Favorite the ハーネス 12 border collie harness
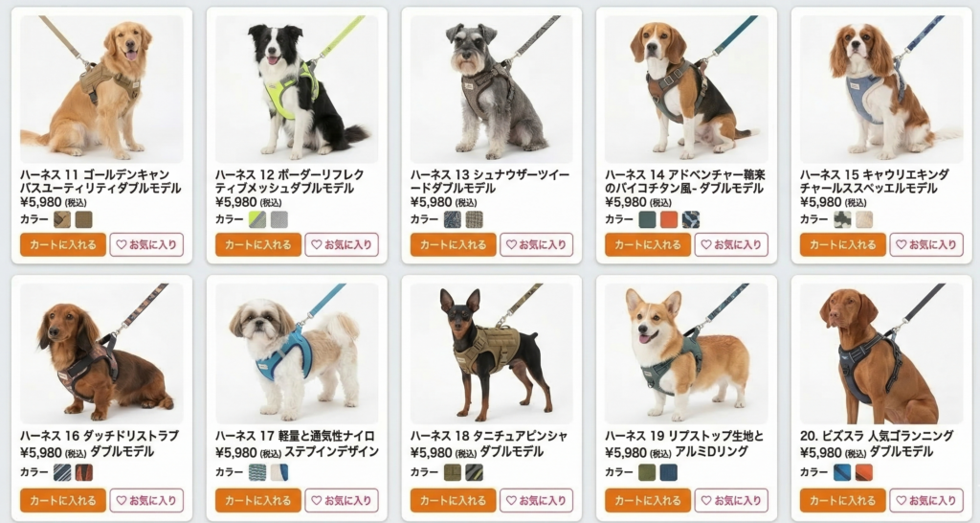The image size is (980, 523). 342,244
